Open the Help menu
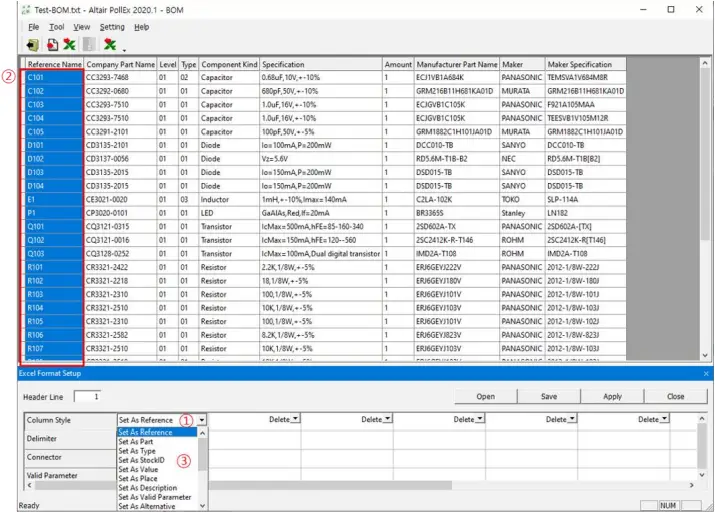715x513 pixels. point(141,27)
